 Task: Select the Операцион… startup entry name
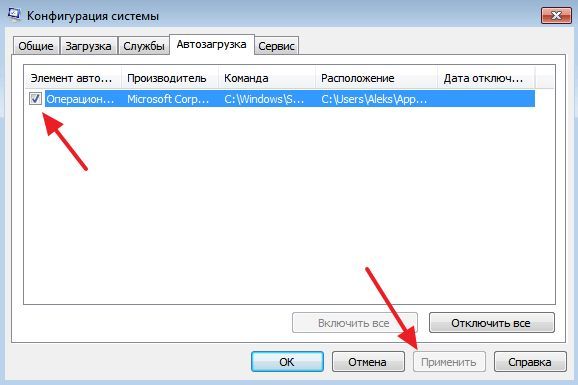pyautogui.click(x=80, y=99)
